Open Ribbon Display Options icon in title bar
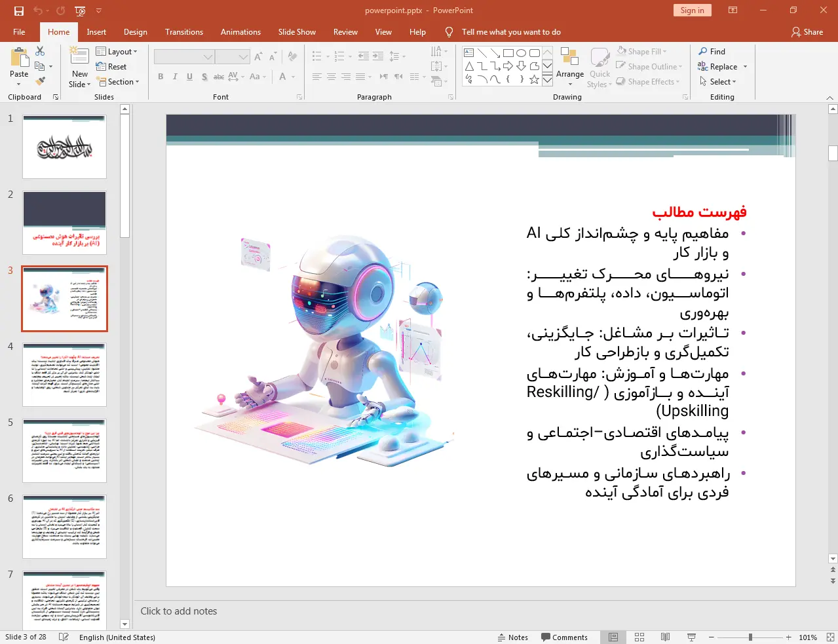Image resolution: width=838 pixels, height=644 pixels. [x=733, y=10]
